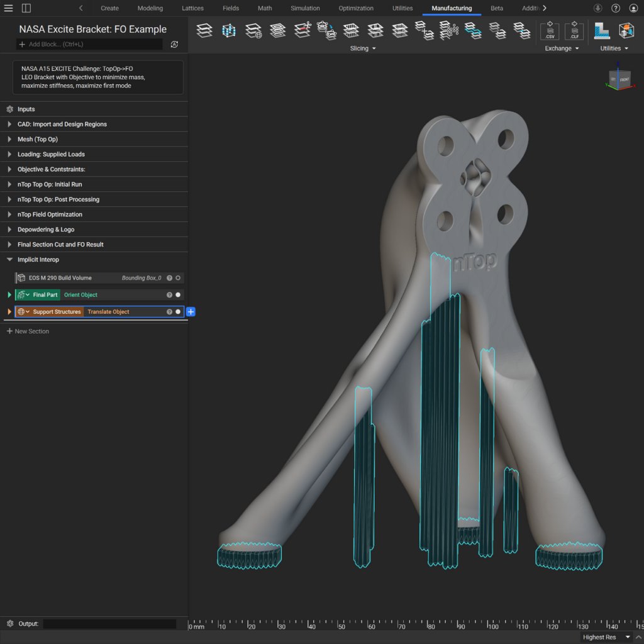Click the Inputs section header
Image resolution: width=644 pixels, height=644 pixels.
(x=94, y=109)
